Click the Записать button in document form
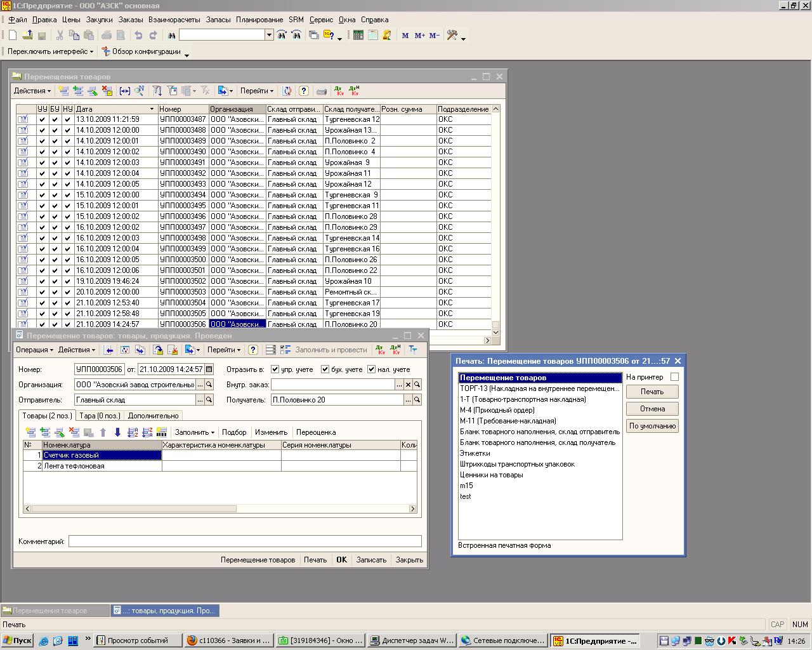This screenshot has height=650, width=812. point(371,560)
